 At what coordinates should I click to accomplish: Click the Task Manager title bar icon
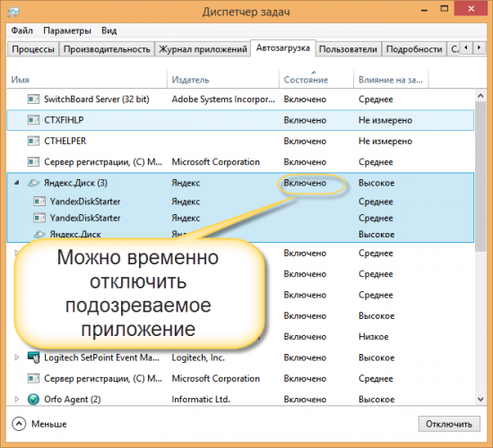[13, 12]
